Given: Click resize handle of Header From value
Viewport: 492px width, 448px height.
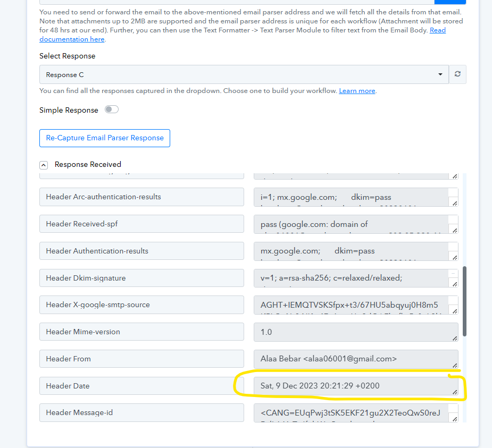Looking at the screenshot, I should tap(455, 365).
